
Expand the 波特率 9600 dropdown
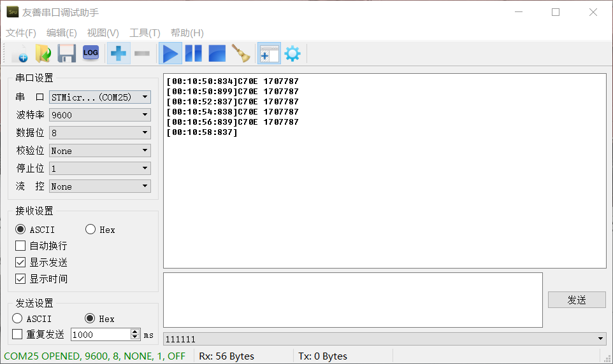(100, 115)
